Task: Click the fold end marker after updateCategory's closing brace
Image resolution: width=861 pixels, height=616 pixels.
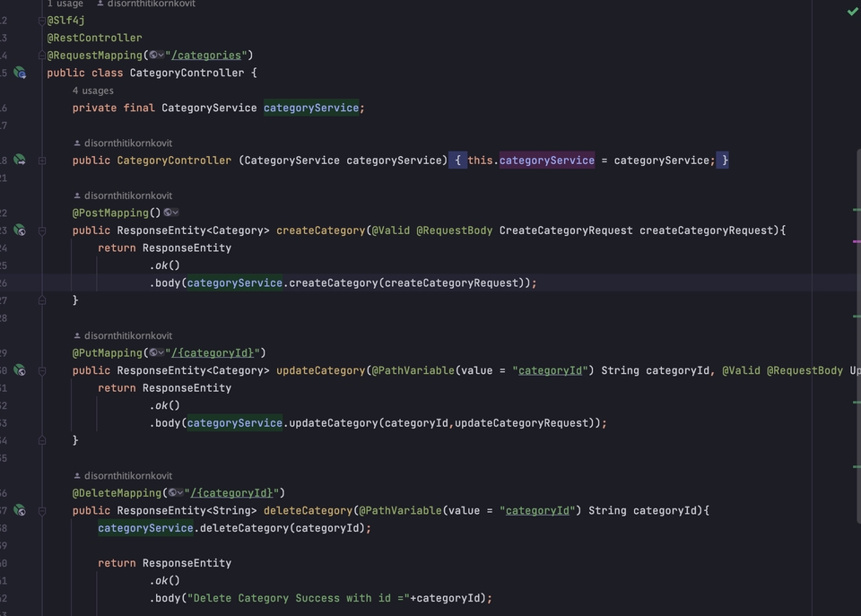Action: 42,440
